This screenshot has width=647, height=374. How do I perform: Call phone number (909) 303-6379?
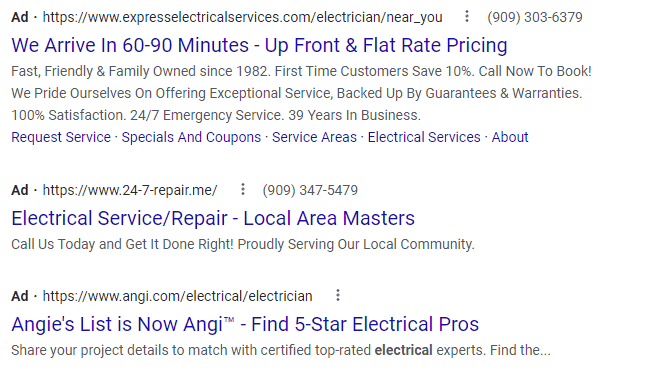(535, 17)
